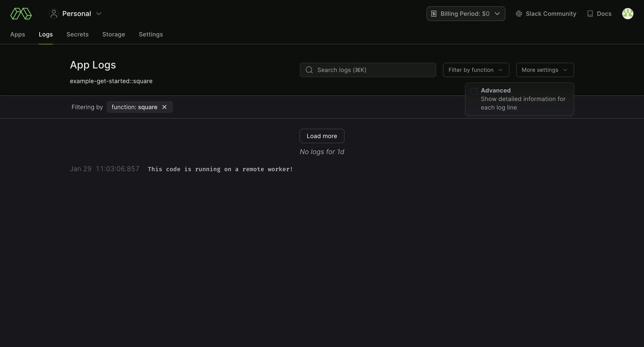Go to the Apps tab

coord(17,35)
